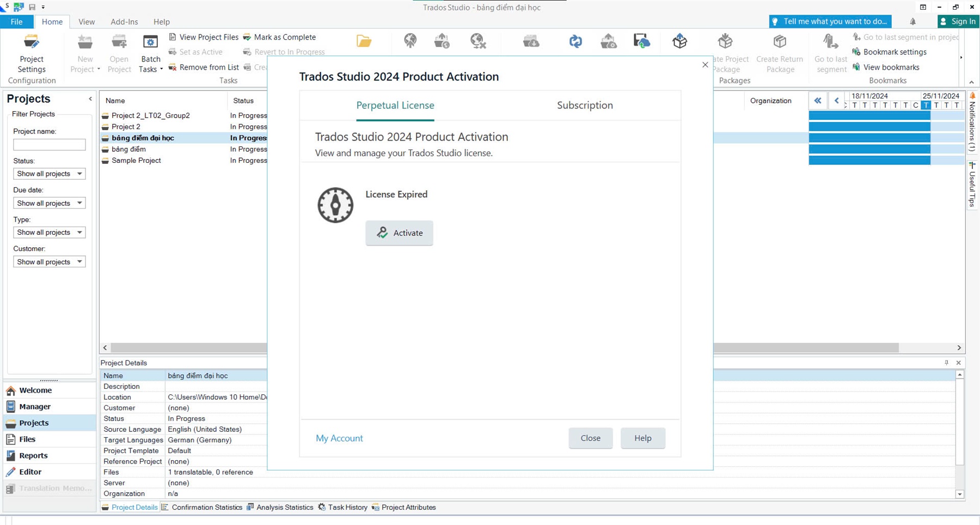Click the timeline single-left arrow
Screen dimensions: 980x525
836,101
